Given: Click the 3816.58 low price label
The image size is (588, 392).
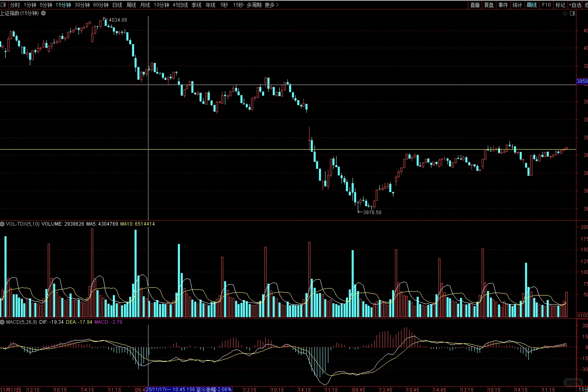Looking at the screenshot, I should point(372,213).
